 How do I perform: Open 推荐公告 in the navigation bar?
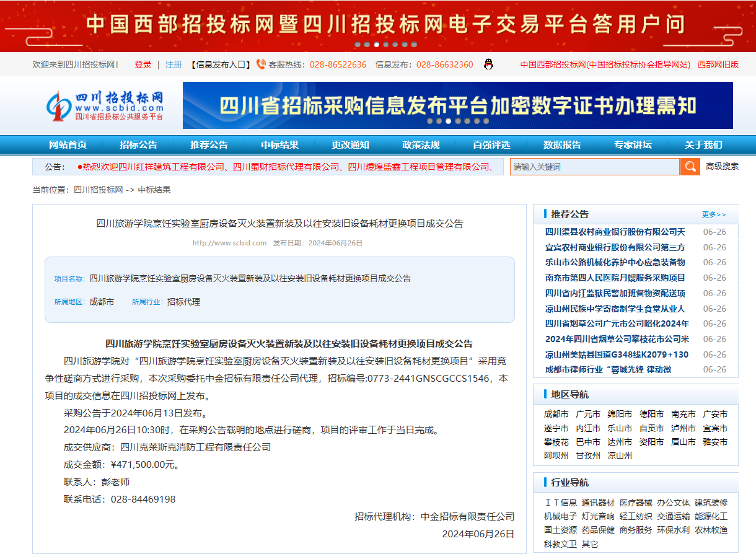pyautogui.click(x=209, y=145)
